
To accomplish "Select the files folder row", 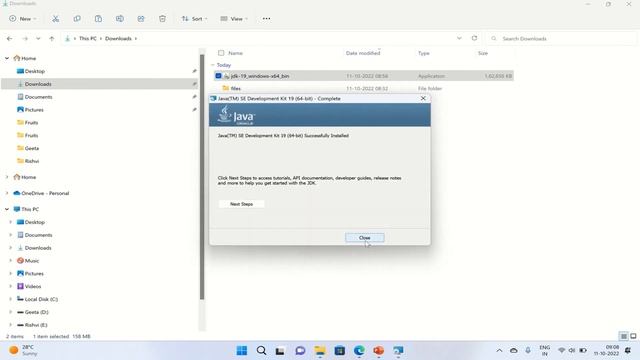I will tap(364, 88).
